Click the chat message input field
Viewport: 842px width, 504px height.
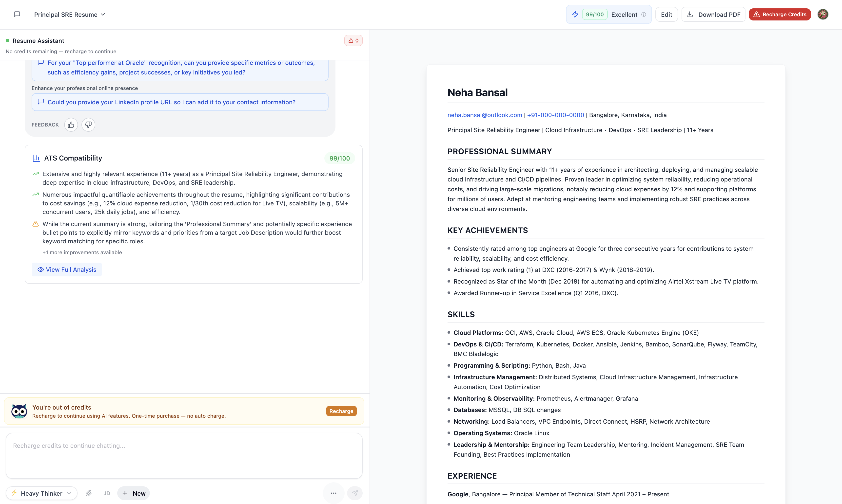184,455
